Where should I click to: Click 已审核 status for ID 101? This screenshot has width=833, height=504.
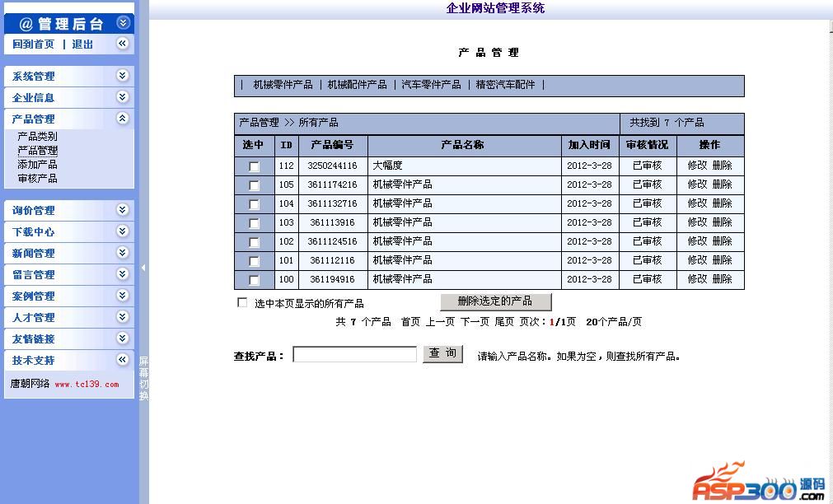(x=647, y=260)
